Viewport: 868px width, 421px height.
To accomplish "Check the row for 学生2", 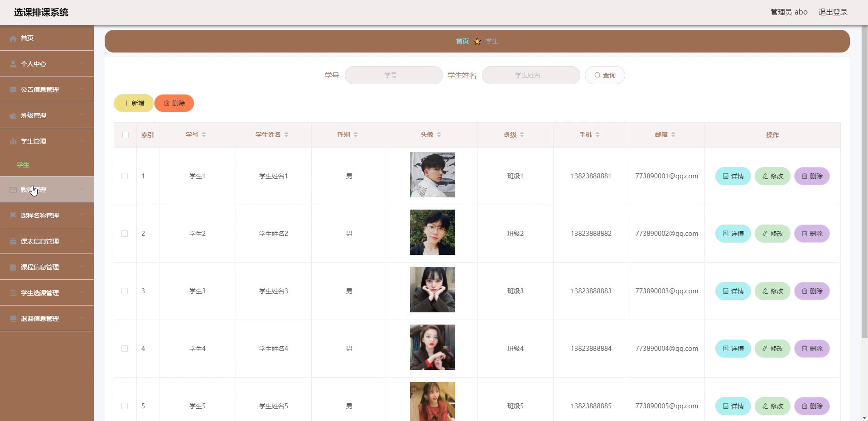I will click(x=125, y=234).
